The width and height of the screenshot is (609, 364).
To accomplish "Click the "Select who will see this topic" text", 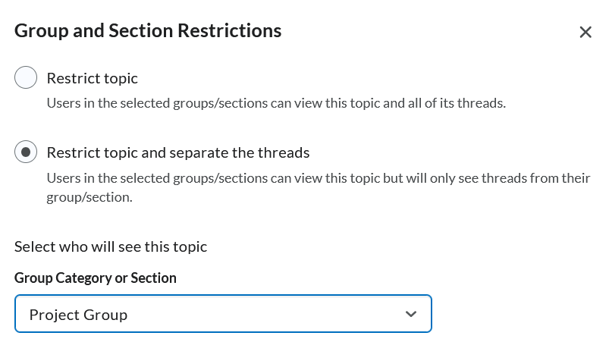I will click(x=111, y=246).
